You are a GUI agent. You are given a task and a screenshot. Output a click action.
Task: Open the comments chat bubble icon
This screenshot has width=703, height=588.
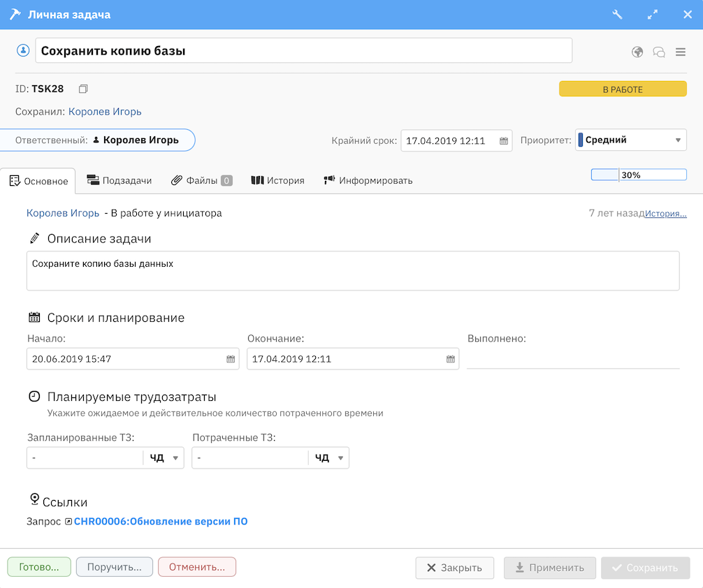(x=658, y=52)
